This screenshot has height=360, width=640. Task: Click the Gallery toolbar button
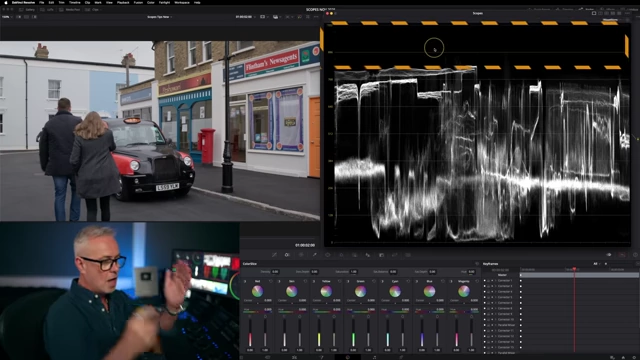tap(27, 9)
